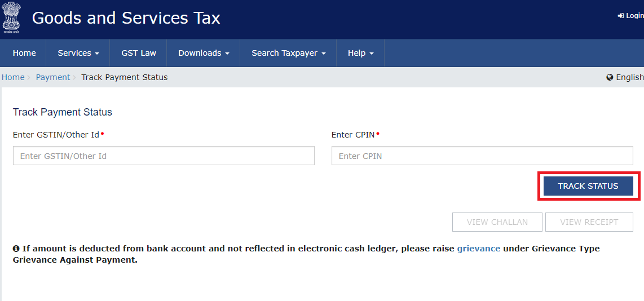Viewport: 644px width, 301px height.
Task: Expand the Help dropdown menu
Action: pos(360,53)
